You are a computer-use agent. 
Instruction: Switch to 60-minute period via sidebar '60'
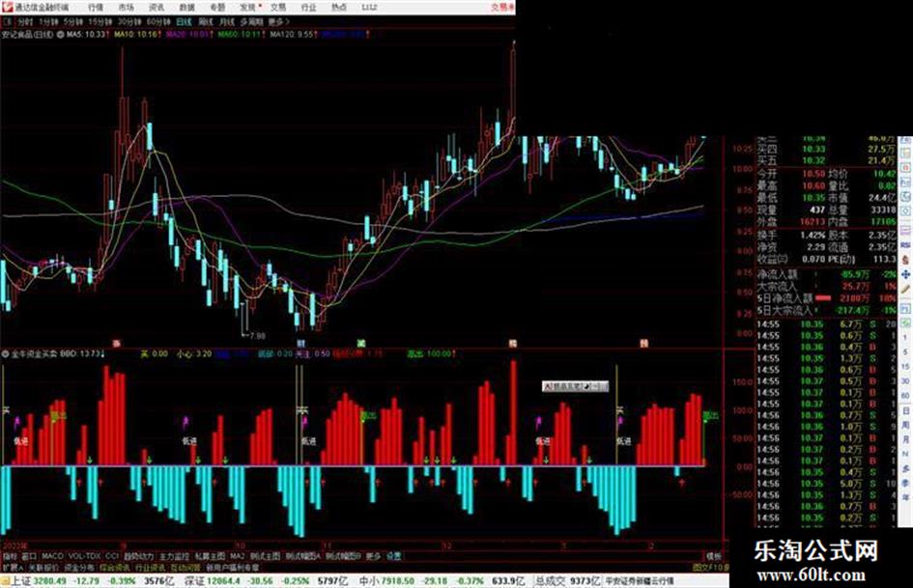tap(905, 396)
